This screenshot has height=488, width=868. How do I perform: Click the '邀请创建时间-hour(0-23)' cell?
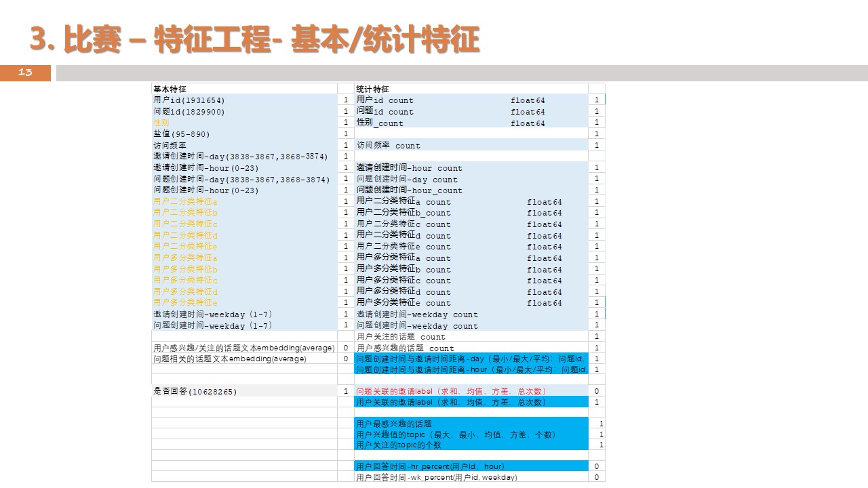click(244, 167)
